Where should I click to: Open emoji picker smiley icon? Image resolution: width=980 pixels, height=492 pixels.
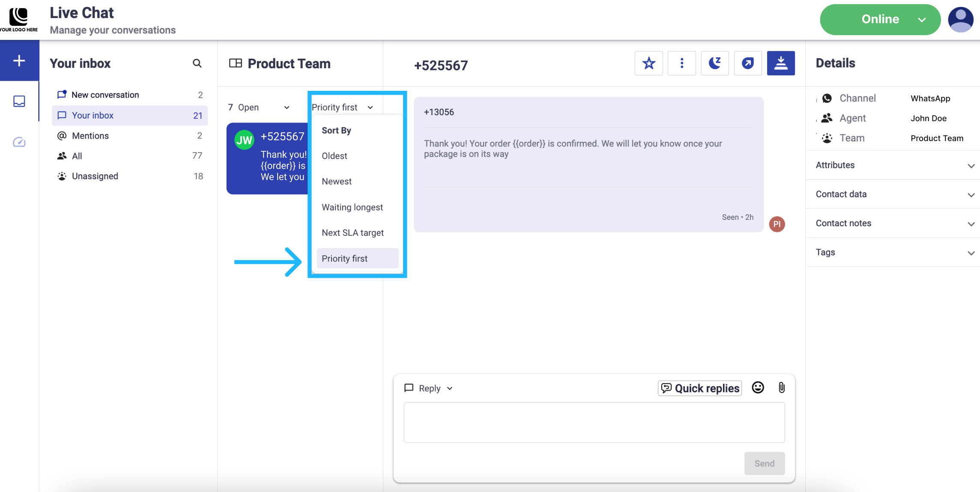click(x=758, y=388)
